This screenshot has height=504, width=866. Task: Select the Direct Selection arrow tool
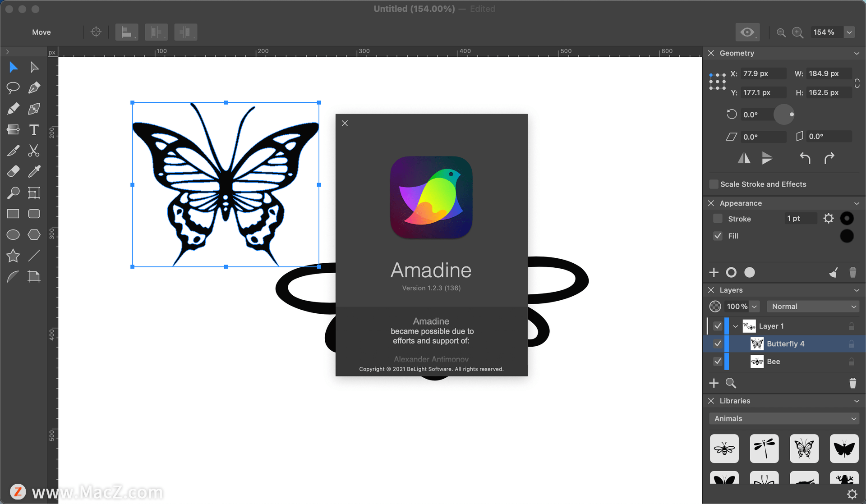point(34,68)
